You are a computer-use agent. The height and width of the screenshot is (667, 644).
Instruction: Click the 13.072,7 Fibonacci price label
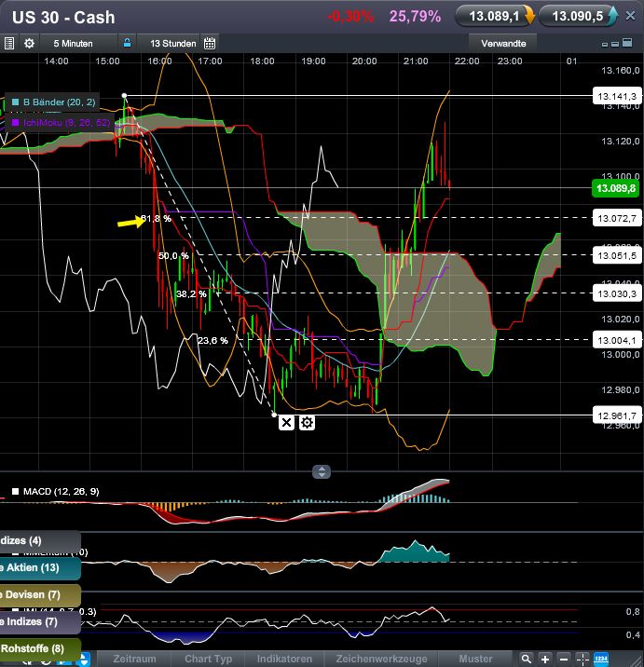pos(617,218)
